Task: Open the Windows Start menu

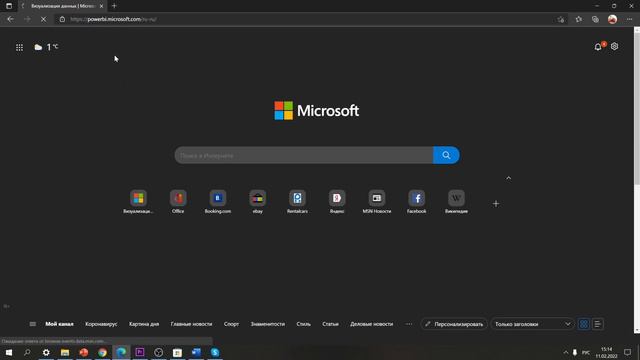Action: [x=9, y=352]
